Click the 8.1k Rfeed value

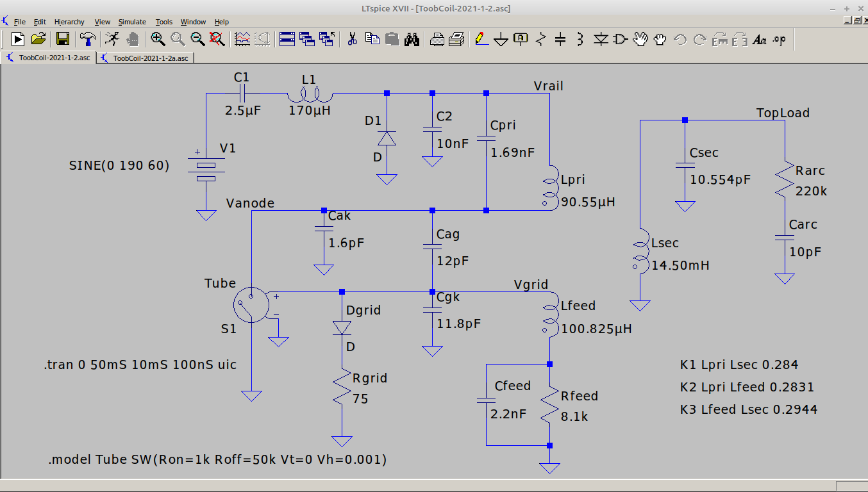[574, 416]
